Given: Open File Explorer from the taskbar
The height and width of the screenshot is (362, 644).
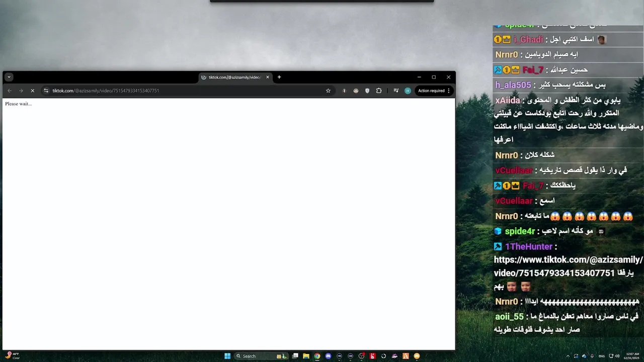Looking at the screenshot, I should [x=306, y=356].
